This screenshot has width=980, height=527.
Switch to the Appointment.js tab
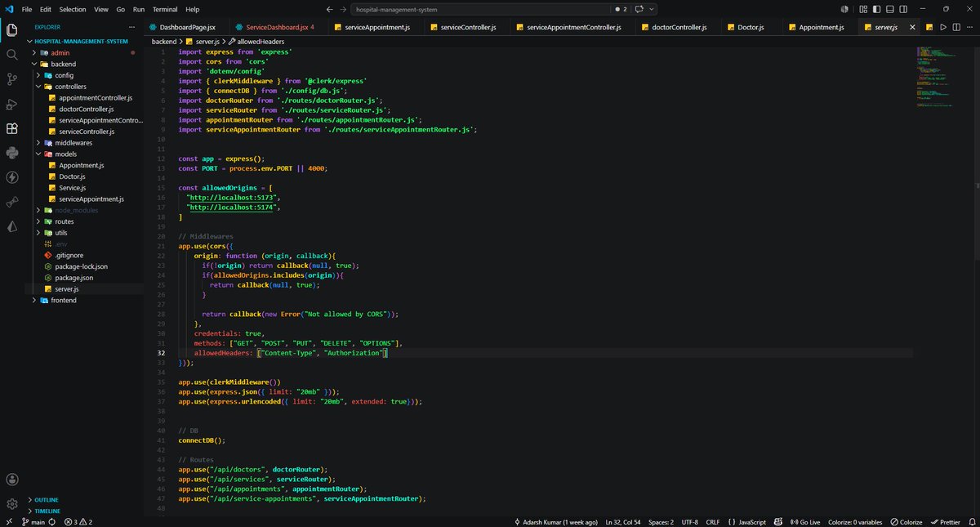821,27
